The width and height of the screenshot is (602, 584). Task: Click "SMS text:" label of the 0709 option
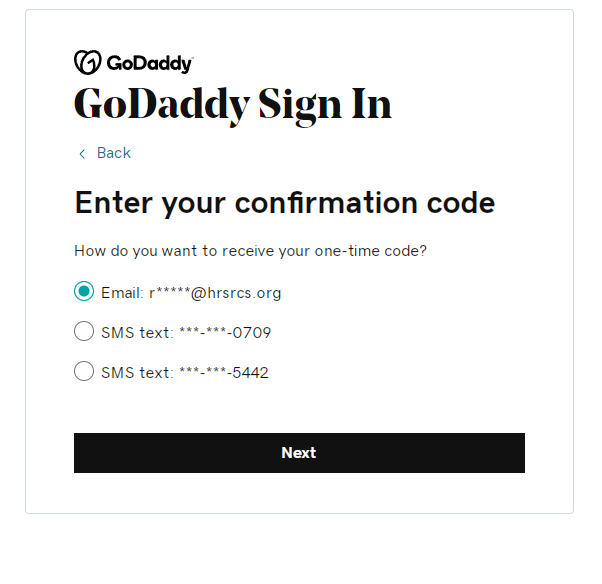(137, 333)
